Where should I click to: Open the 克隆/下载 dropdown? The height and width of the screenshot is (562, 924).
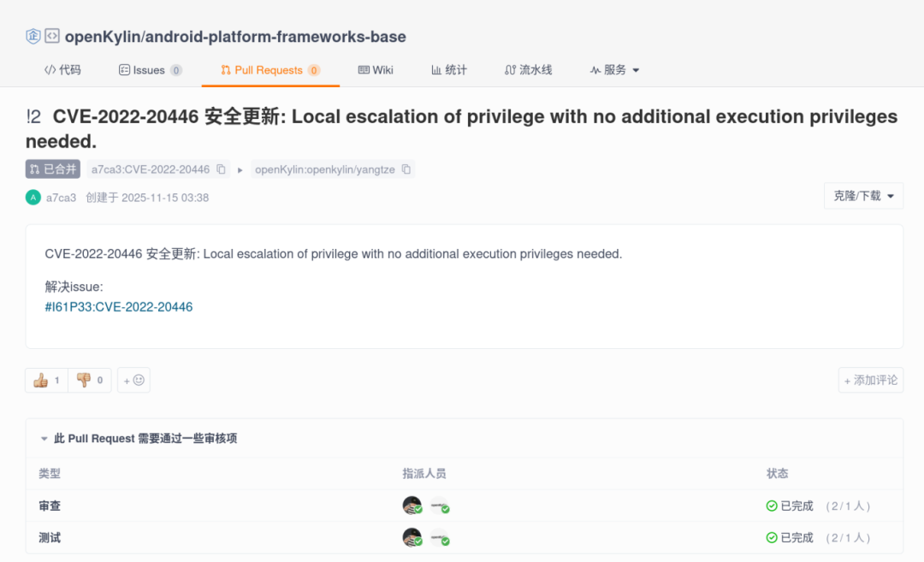tap(863, 196)
